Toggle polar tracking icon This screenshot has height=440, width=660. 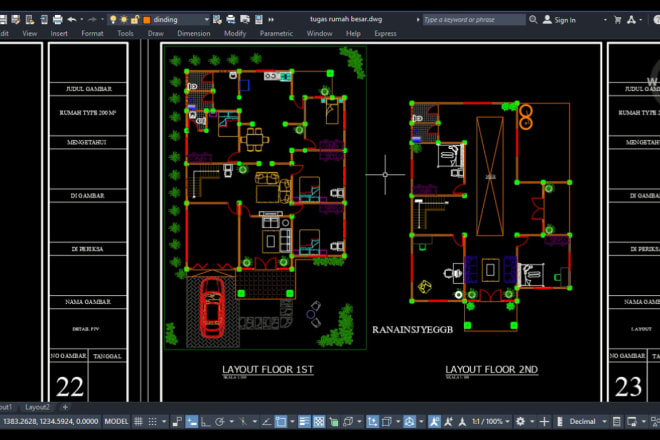220,421
